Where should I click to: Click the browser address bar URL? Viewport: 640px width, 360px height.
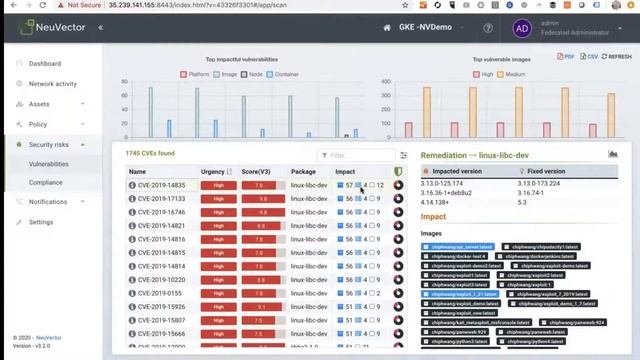pos(198,5)
